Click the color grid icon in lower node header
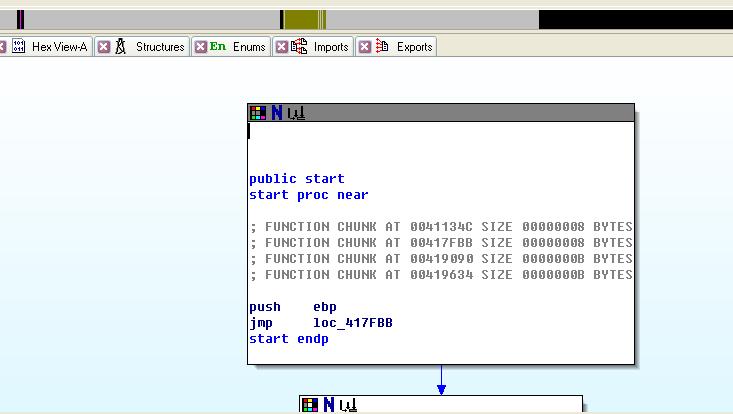The image size is (733, 414). [309, 405]
